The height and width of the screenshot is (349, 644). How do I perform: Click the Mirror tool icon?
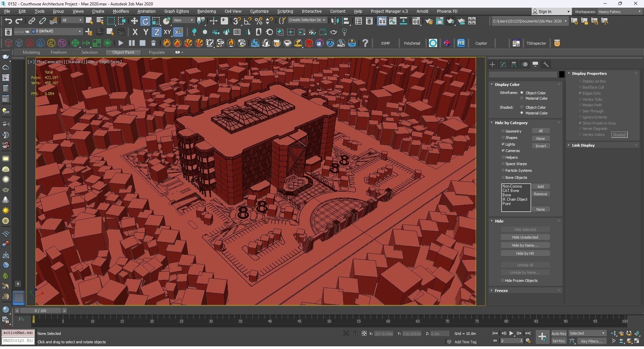pos(334,21)
